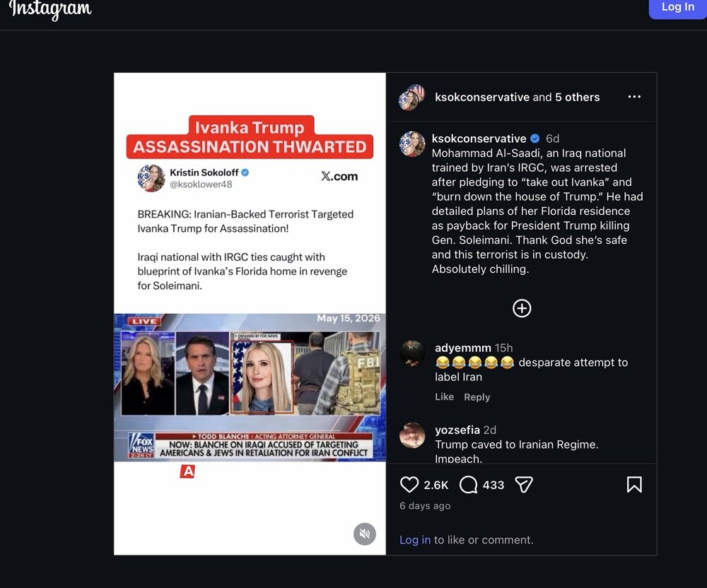The height and width of the screenshot is (588, 707).
Task: Open ksokconservative profile from post header
Action: click(x=481, y=97)
